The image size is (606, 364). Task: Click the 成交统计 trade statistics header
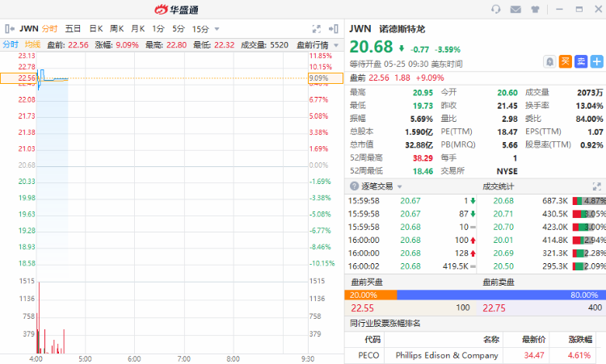[499, 186]
